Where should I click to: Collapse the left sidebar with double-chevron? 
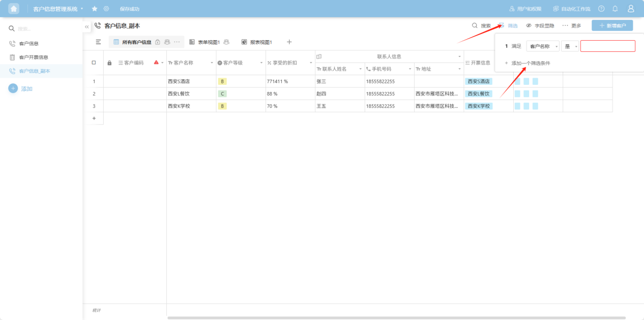coord(87,26)
